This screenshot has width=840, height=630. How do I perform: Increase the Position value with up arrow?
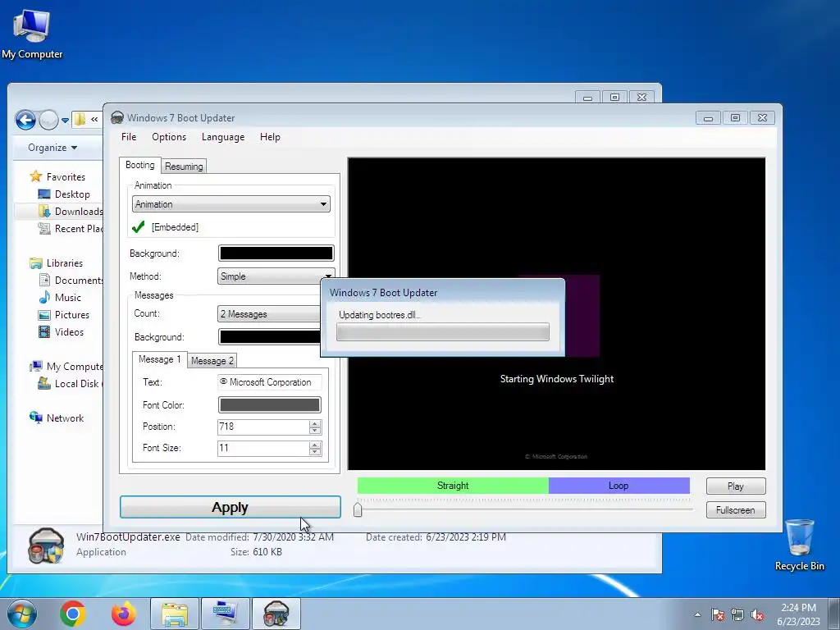[x=315, y=424]
